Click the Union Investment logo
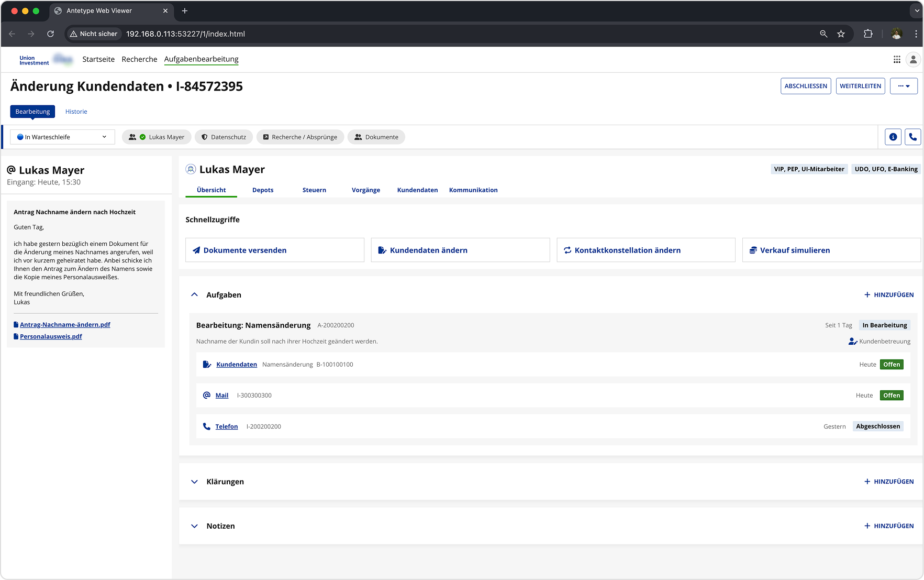This screenshot has width=924, height=580. [34, 60]
